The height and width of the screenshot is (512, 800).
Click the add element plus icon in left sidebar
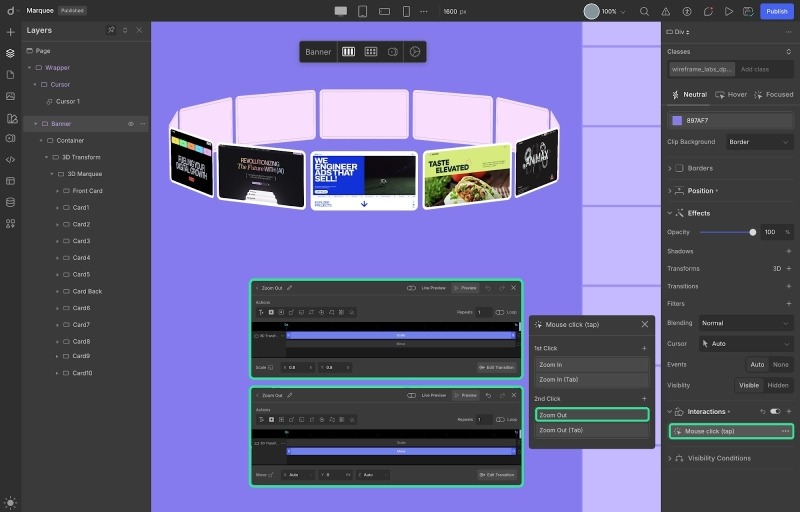click(10, 32)
